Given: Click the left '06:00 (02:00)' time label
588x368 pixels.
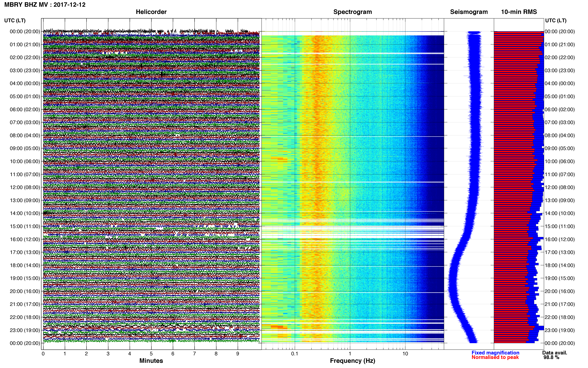Looking at the screenshot, I should 25,110.
